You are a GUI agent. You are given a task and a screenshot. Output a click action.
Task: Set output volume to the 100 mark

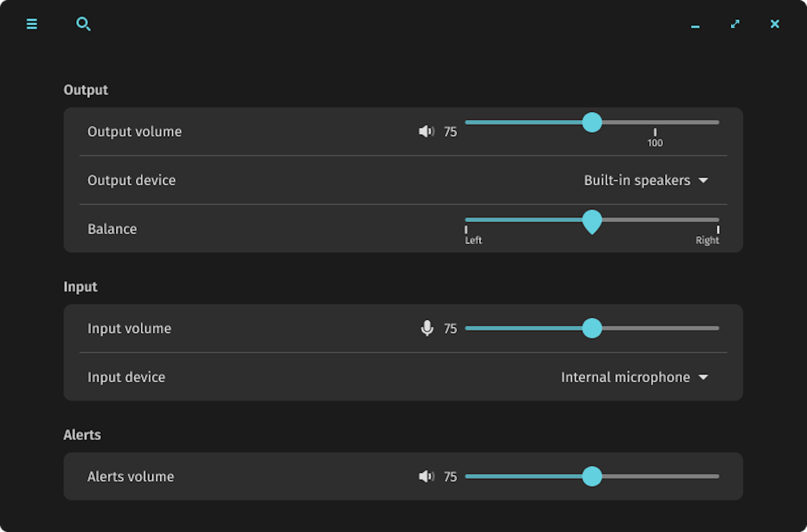(655, 122)
